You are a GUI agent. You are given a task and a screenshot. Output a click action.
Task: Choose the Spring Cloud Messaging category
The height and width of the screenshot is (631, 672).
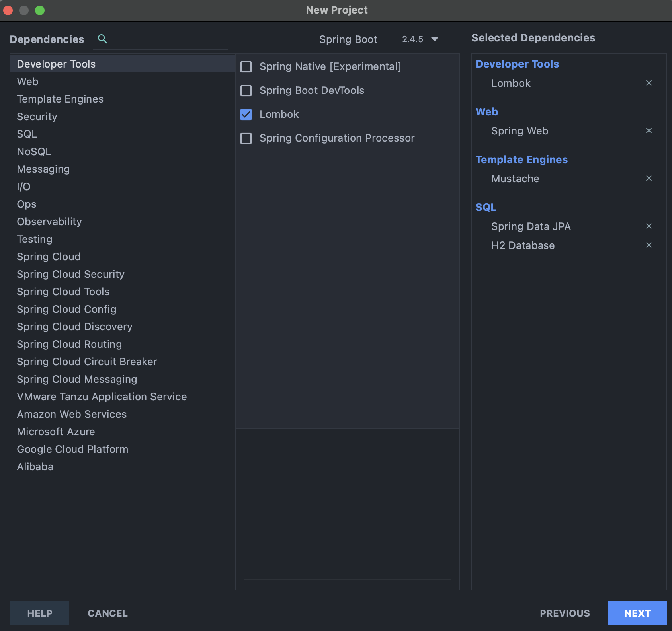click(123, 379)
